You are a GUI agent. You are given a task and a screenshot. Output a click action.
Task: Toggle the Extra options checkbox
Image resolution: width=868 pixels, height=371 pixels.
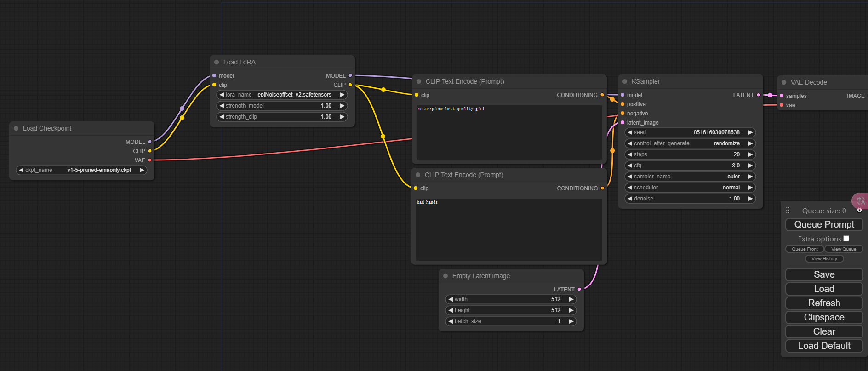pyautogui.click(x=846, y=238)
